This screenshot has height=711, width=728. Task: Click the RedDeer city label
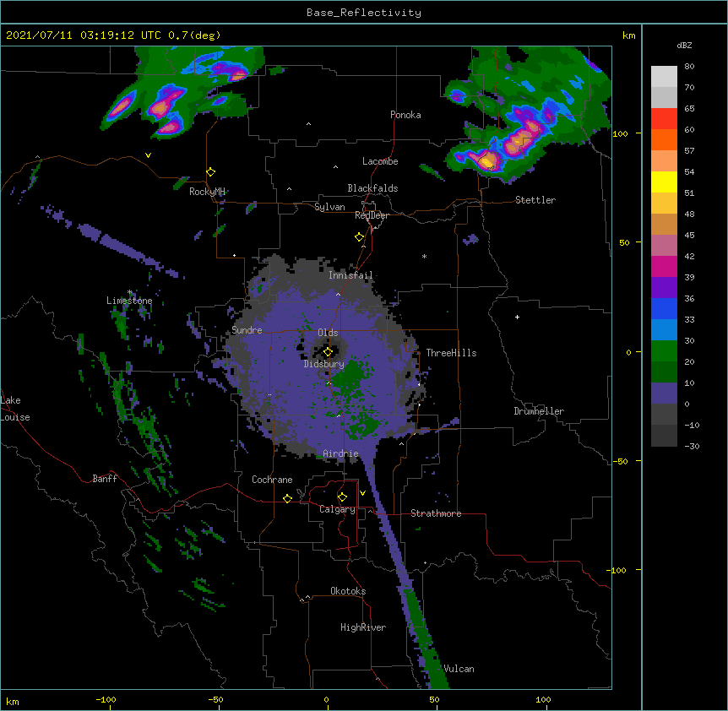point(372,215)
